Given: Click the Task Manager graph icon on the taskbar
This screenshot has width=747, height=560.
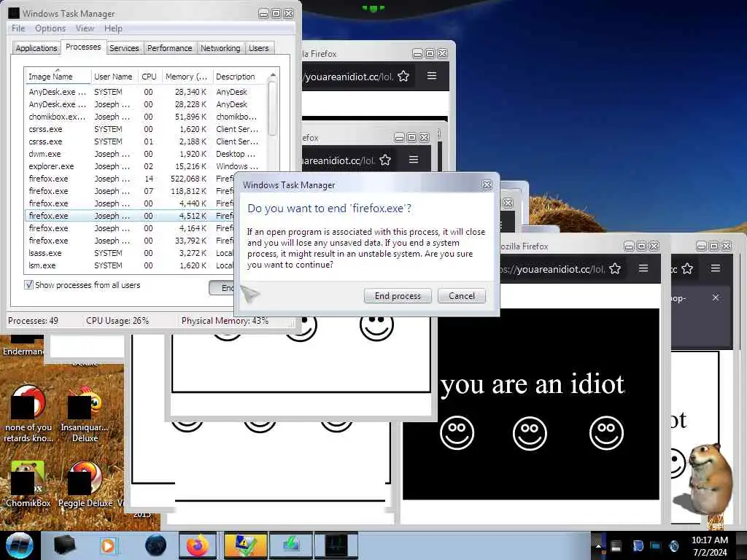Looking at the screenshot, I should (x=336, y=545).
